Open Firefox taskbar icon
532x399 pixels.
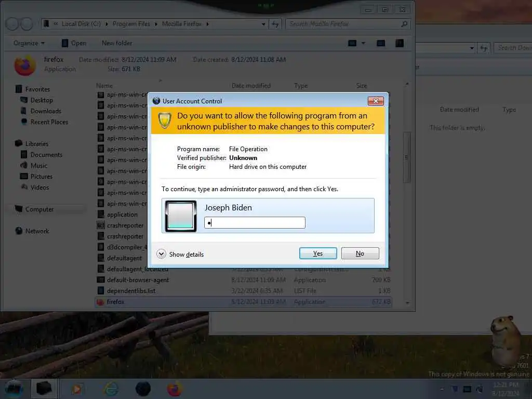coord(175,389)
